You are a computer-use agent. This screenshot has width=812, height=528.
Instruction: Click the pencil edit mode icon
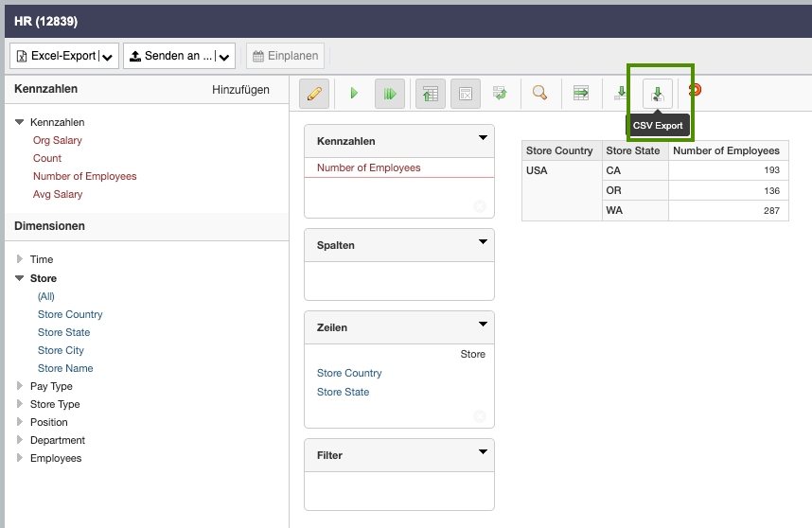pos(314,94)
